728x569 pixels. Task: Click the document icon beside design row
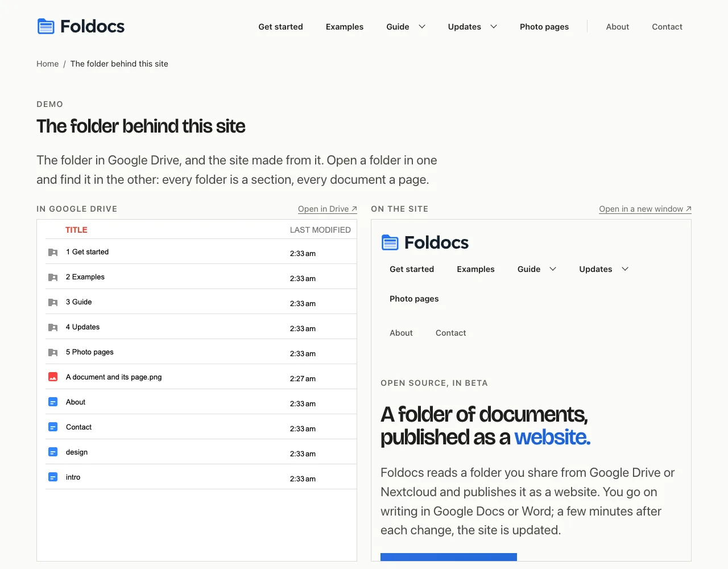point(53,452)
